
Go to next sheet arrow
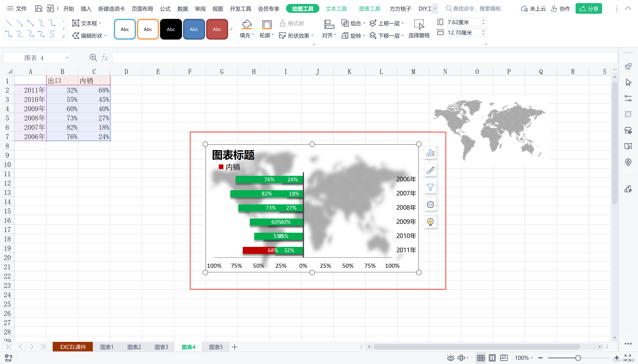32,347
